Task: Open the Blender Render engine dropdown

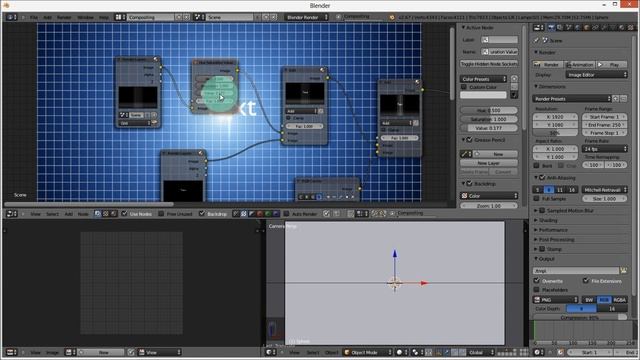Action: 306,17
